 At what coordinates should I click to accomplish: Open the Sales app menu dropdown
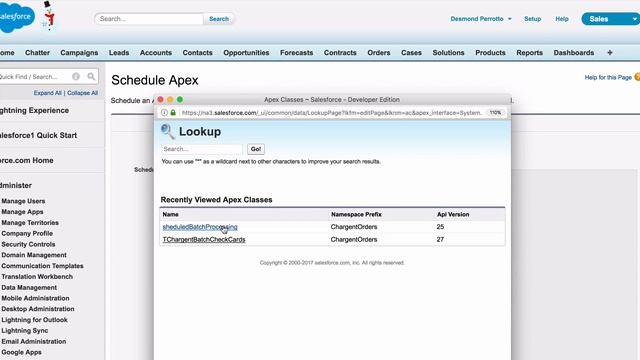[x=611, y=19]
